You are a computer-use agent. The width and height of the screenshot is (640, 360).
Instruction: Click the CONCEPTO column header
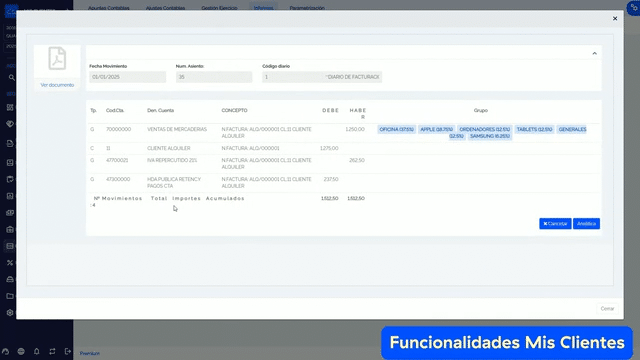tap(234, 111)
